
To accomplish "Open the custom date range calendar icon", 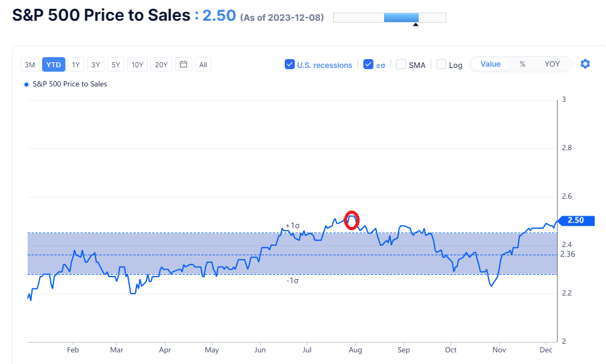I will [x=184, y=64].
